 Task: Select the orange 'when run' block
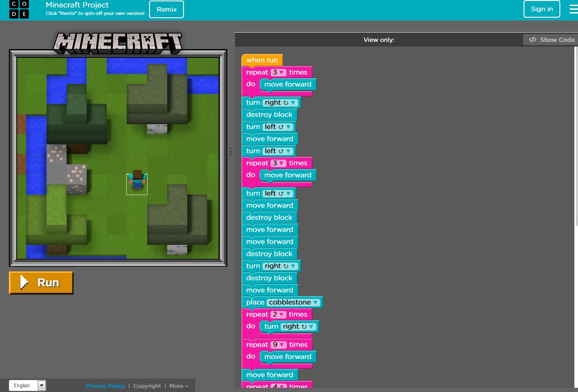(262, 60)
